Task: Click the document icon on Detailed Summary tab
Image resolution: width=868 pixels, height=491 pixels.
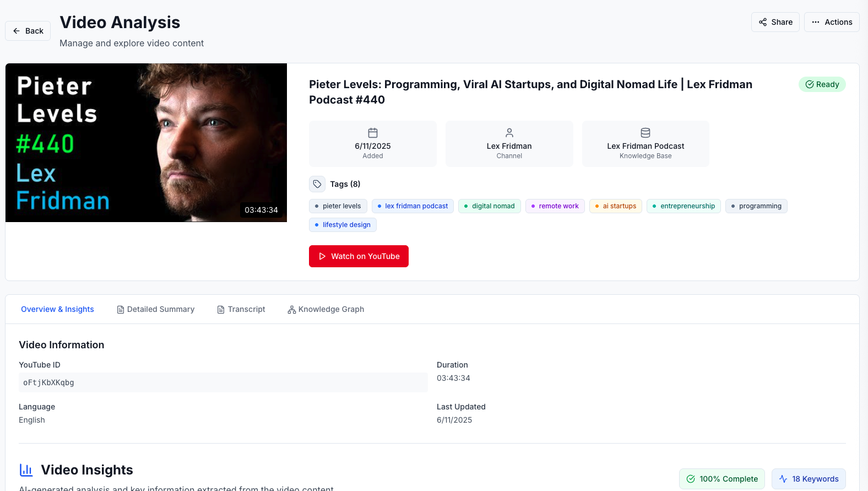Action: (x=121, y=310)
